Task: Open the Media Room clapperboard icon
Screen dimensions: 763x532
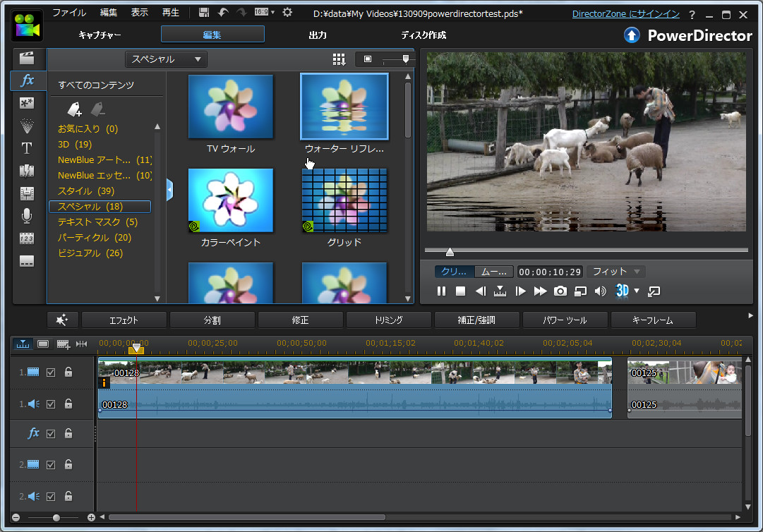Action: pyautogui.click(x=27, y=58)
